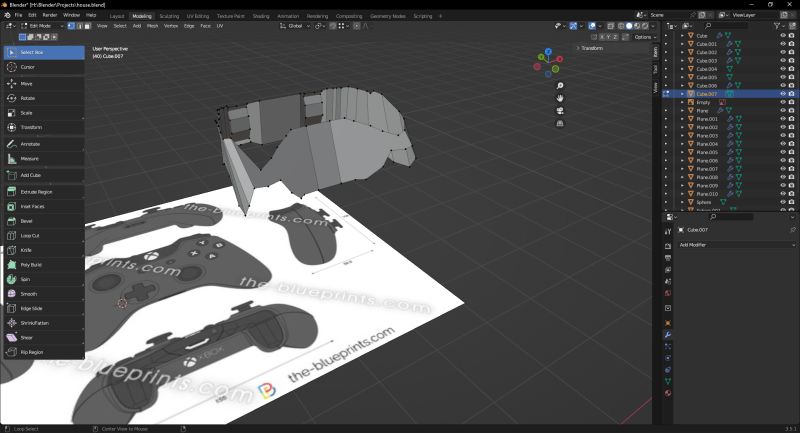Activate the Scale tool
Screen dimensions: 800x433
click(44, 113)
